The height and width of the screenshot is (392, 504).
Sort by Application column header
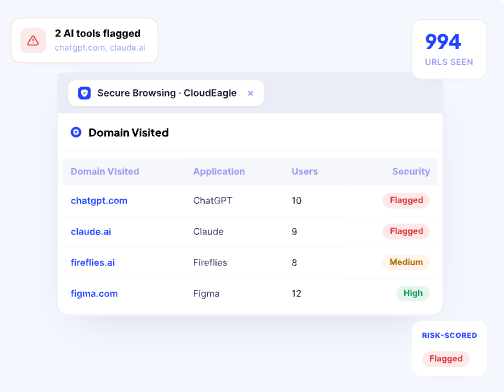tap(219, 172)
